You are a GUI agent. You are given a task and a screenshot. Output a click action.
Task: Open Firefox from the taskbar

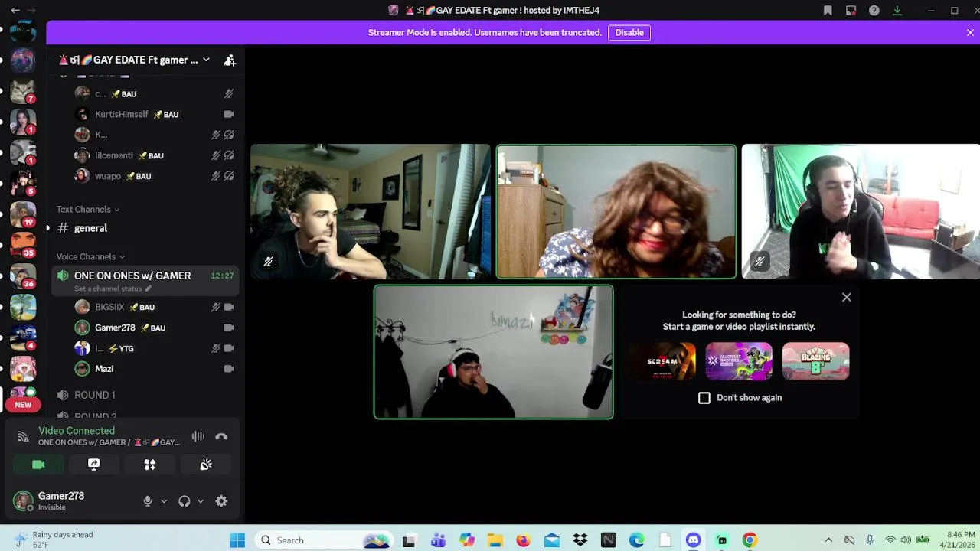(x=523, y=540)
